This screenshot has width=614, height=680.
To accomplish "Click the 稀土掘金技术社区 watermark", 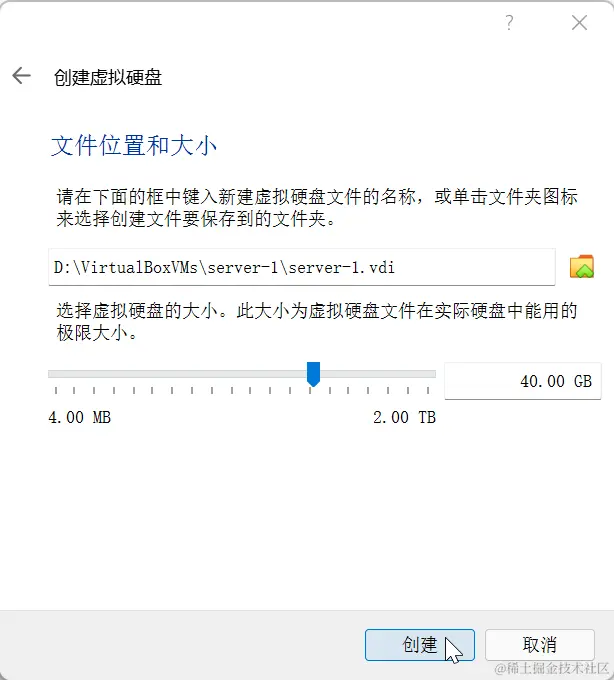I will pyautogui.click(x=552, y=668).
